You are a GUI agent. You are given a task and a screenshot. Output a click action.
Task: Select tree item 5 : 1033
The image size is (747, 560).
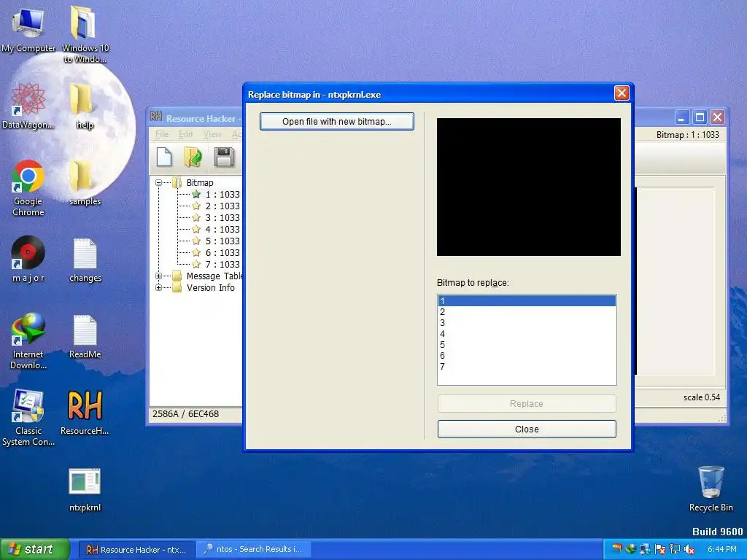tap(222, 241)
